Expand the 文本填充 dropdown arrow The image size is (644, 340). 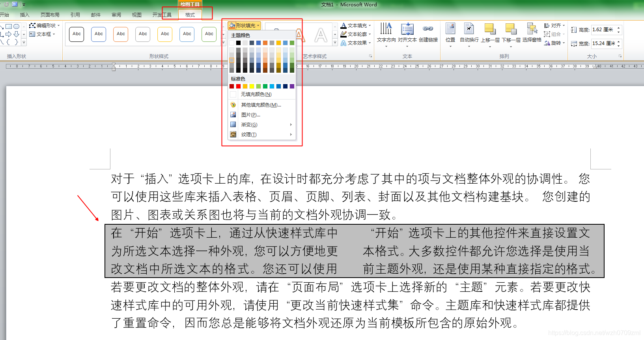(x=370, y=26)
